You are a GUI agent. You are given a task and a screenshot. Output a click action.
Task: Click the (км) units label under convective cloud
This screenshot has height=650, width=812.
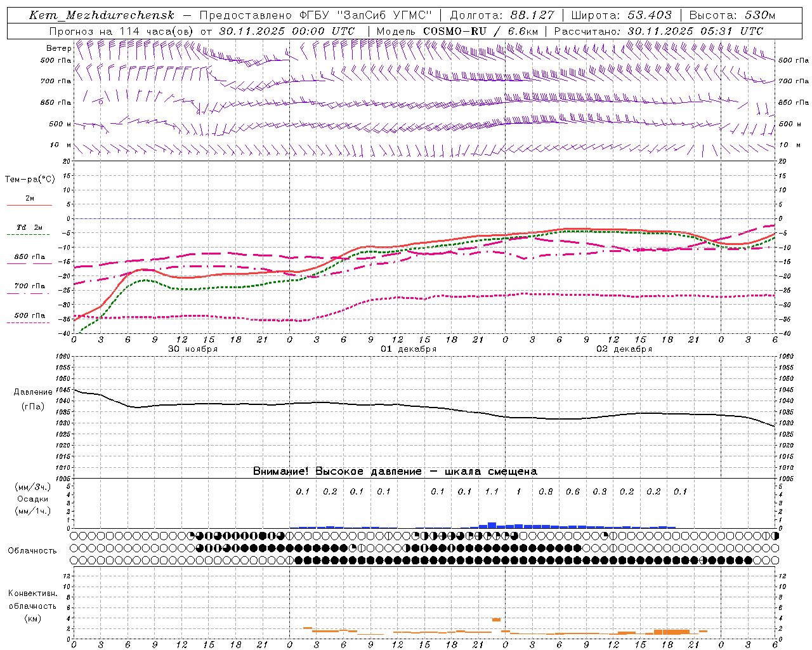click(32, 618)
